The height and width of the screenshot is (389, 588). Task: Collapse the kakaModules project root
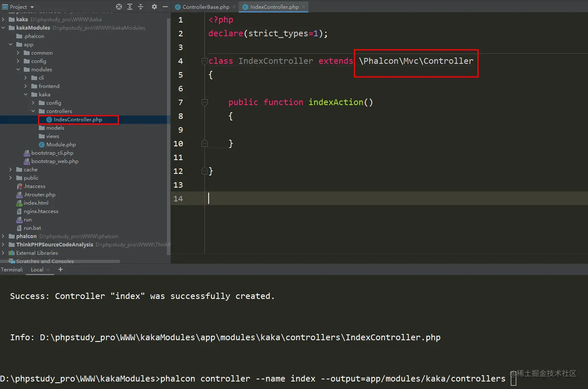click(x=3, y=28)
